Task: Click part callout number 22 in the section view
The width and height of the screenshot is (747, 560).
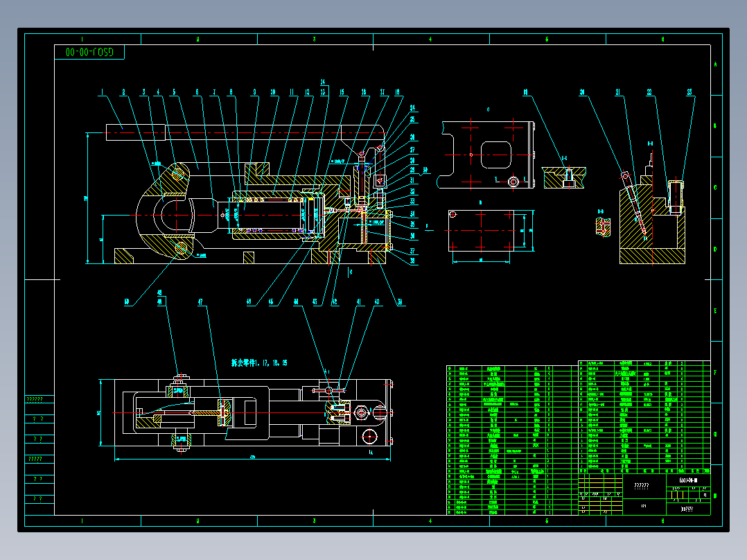Action: pyautogui.click(x=649, y=92)
